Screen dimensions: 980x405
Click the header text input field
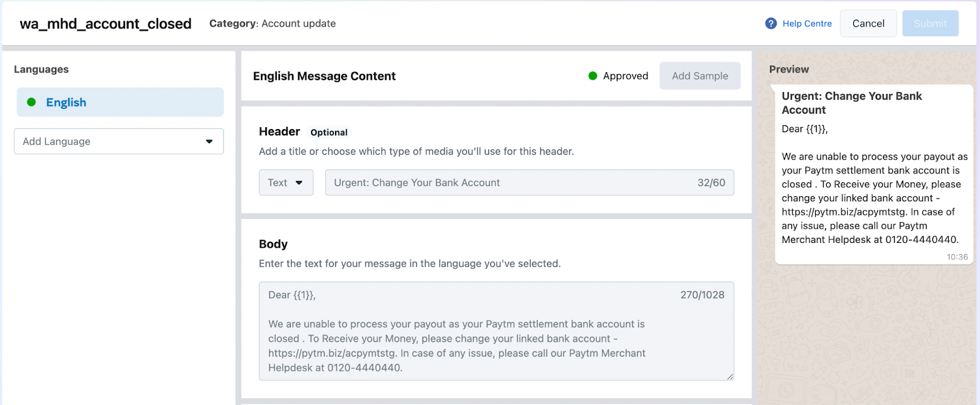pos(529,182)
